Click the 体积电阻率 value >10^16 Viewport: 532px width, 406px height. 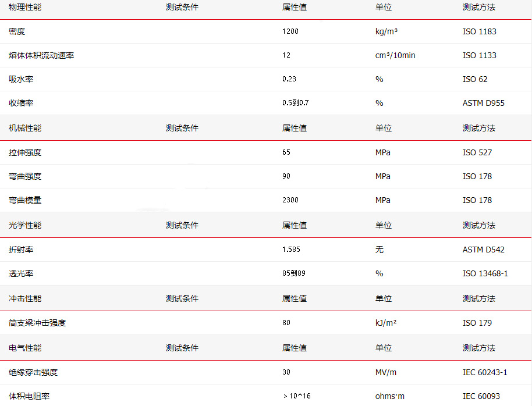tap(296, 396)
